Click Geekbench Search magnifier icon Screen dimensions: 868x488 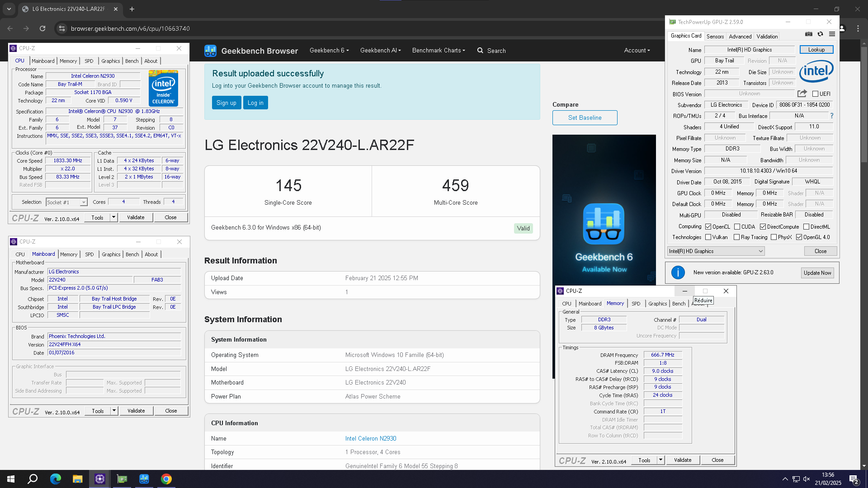pyautogui.click(x=480, y=51)
